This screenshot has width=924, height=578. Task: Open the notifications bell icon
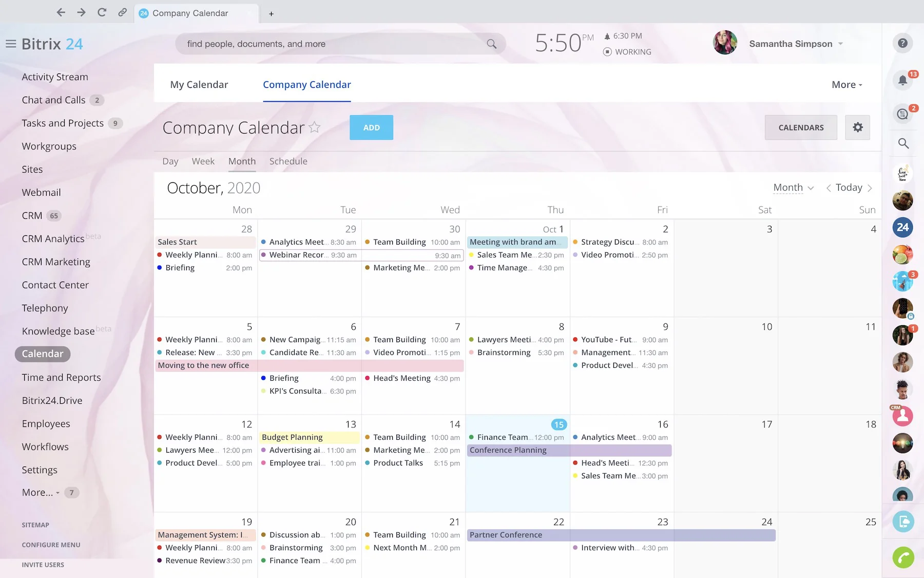coord(902,80)
